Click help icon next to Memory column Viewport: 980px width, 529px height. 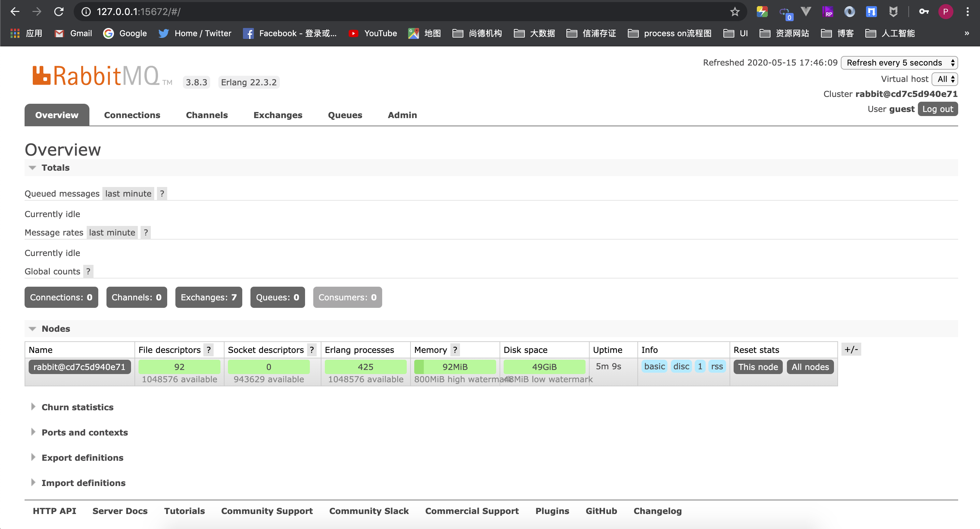[455, 350]
